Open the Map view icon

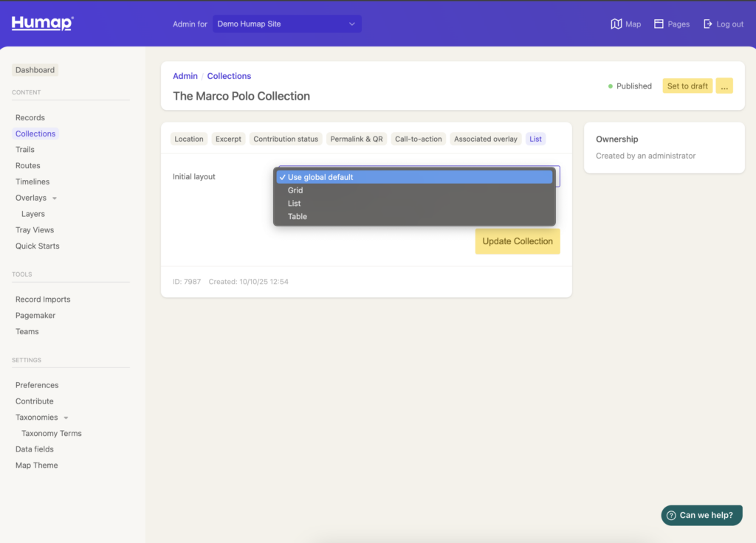616,24
